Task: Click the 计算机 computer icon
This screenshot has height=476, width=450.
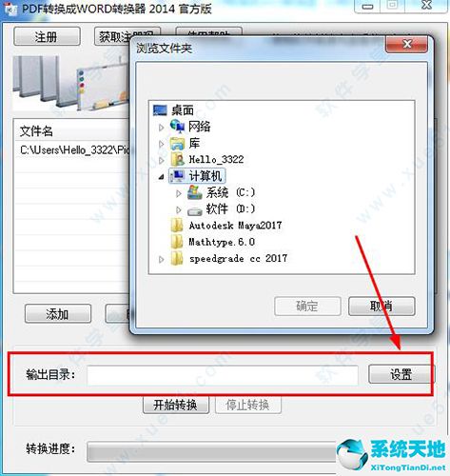Action: [x=178, y=175]
